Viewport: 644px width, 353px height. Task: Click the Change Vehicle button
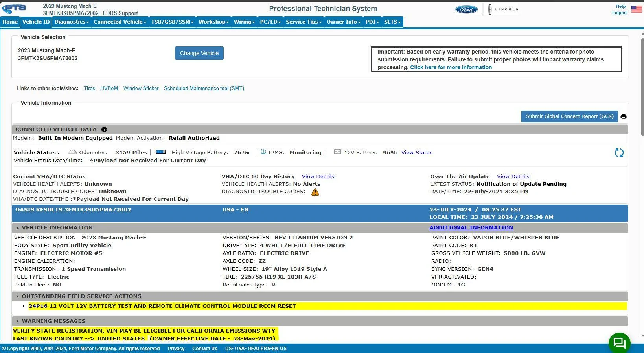click(199, 53)
